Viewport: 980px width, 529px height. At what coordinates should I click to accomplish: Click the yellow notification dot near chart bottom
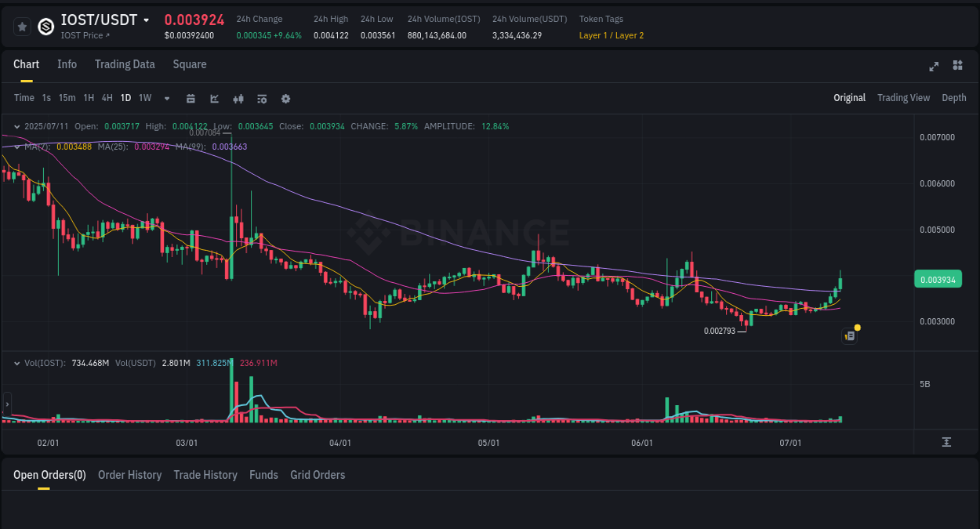(858, 327)
